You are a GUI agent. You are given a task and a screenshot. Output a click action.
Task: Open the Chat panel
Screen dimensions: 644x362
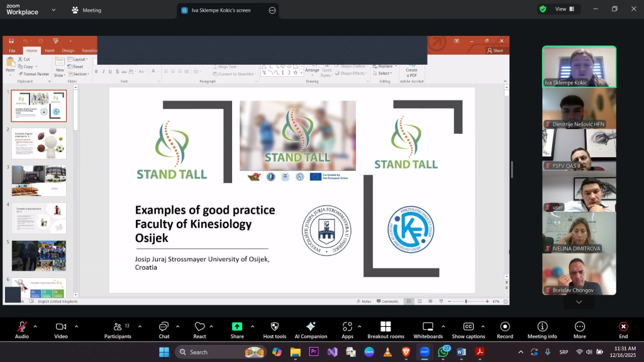click(x=164, y=330)
